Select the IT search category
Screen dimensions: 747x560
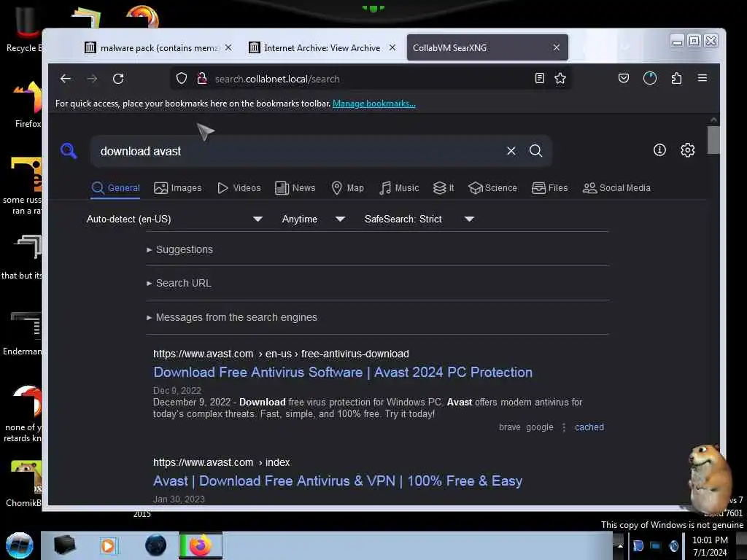pyautogui.click(x=444, y=188)
